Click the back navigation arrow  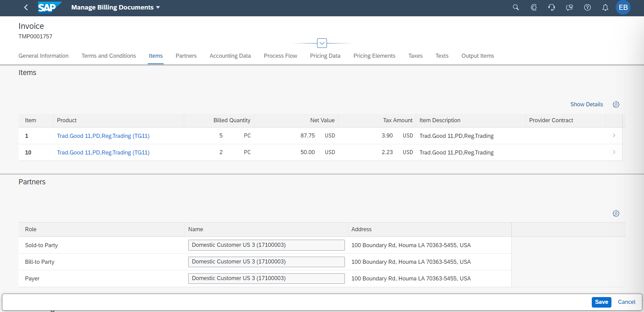tap(26, 7)
